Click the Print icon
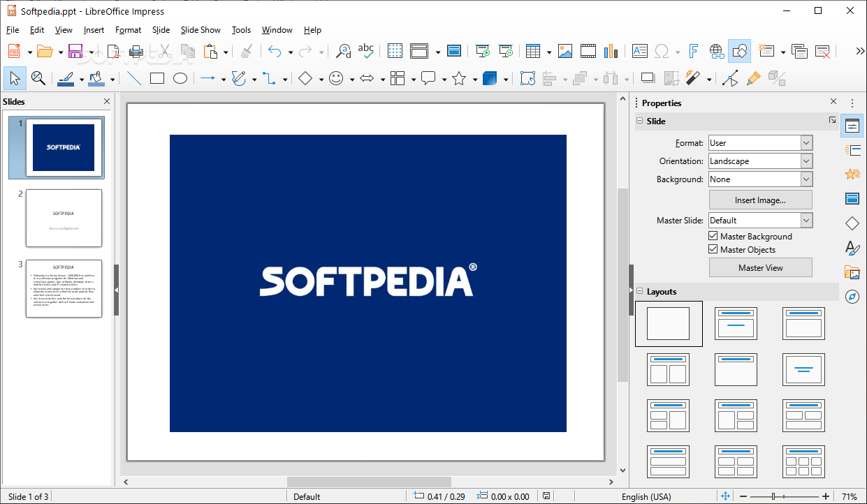This screenshot has width=867, height=504. click(x=136, y=51)
